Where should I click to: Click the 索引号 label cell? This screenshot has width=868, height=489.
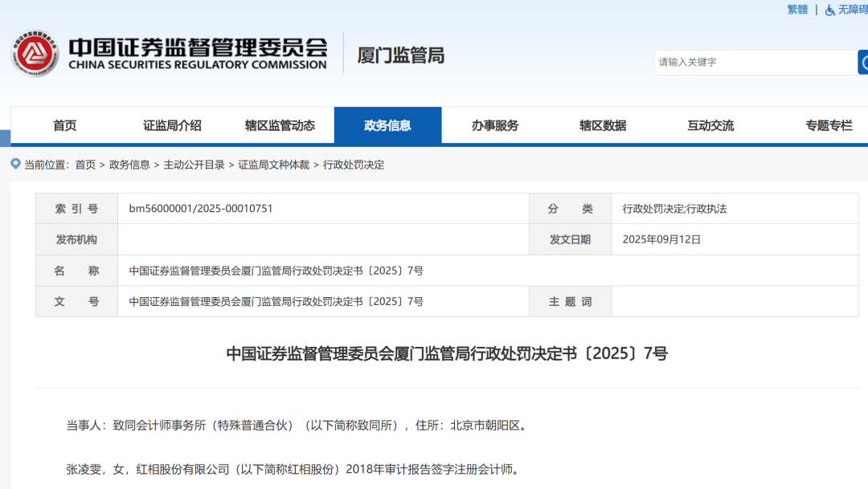coord(76,209)
